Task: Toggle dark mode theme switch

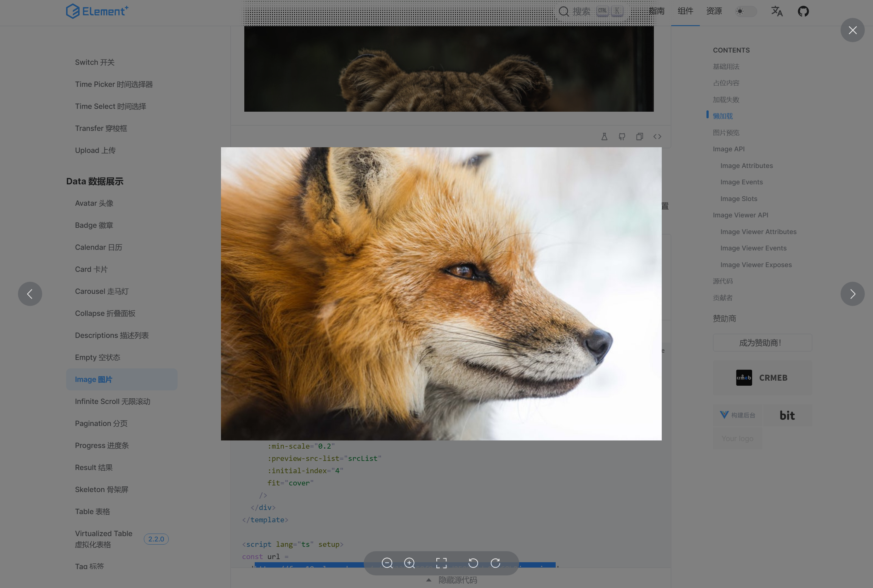Action: [745, 11]
